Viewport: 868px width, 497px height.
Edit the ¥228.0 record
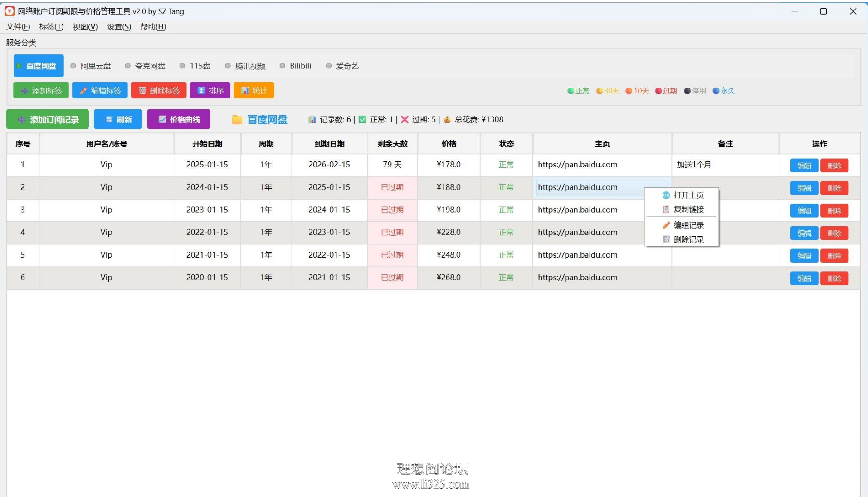click(x=805, y=233)
